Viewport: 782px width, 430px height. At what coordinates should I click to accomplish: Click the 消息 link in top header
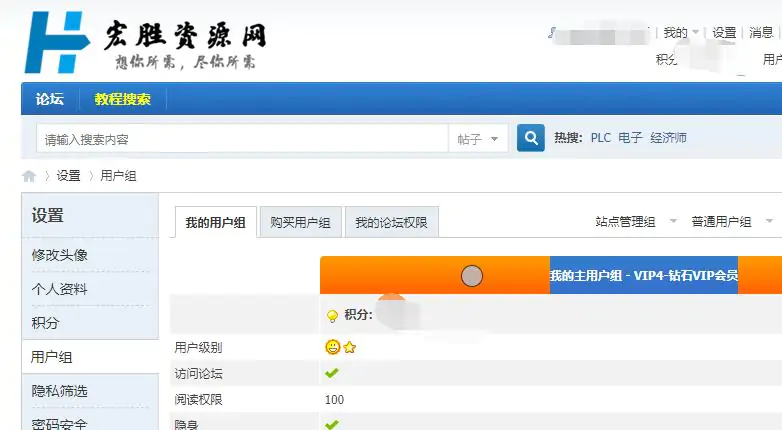pos(761,33)
